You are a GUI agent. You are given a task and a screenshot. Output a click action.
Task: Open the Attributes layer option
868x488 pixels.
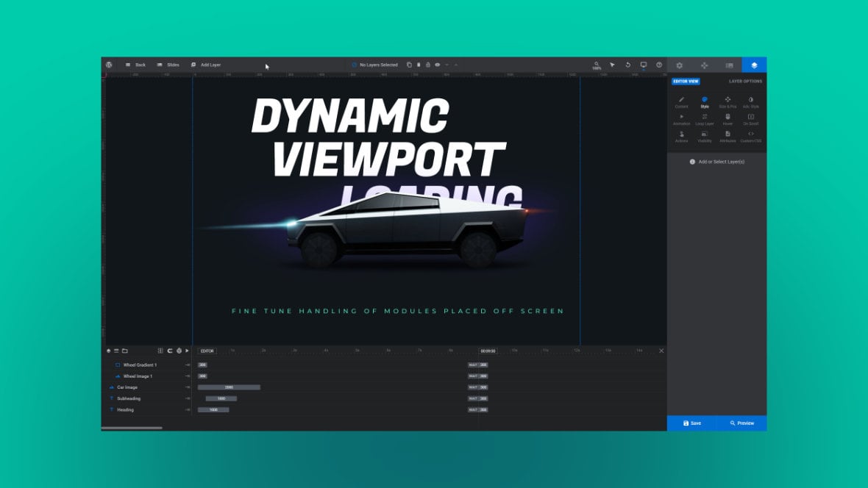728,137
